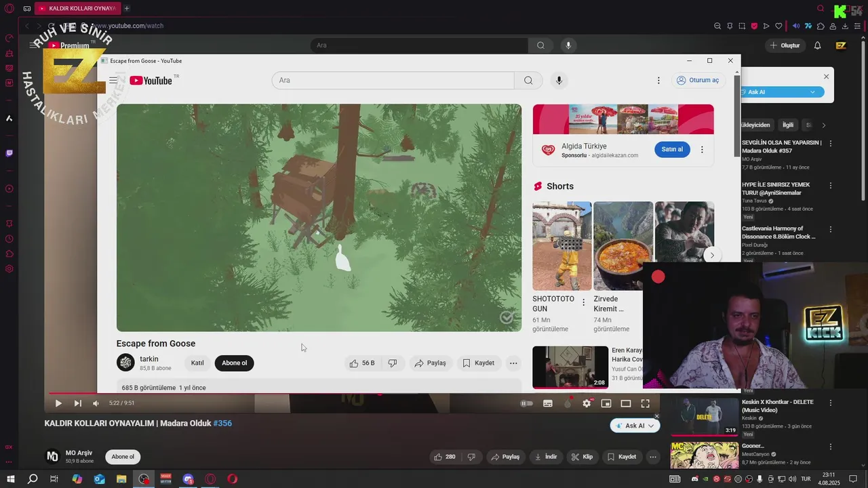
Task: Click the background YouTube notifications bell
Action: 817,45
